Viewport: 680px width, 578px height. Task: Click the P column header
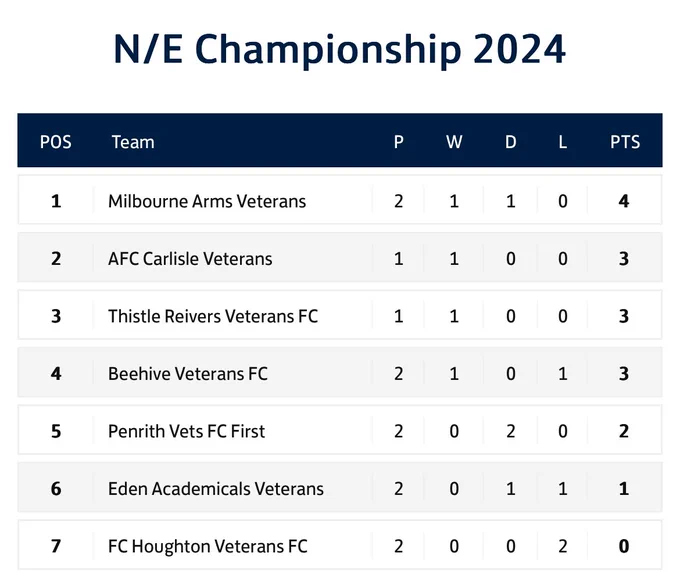coord(399,142)
